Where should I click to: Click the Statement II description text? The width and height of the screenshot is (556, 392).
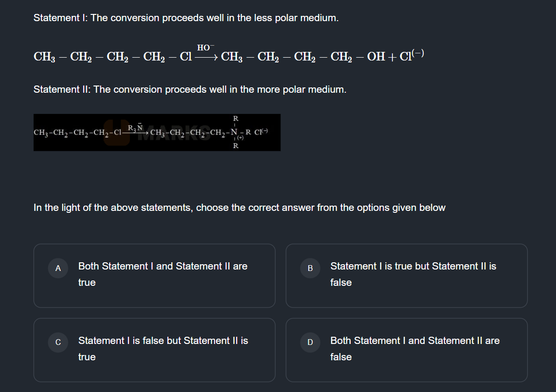pyautogui.click(x=190, y=90)
